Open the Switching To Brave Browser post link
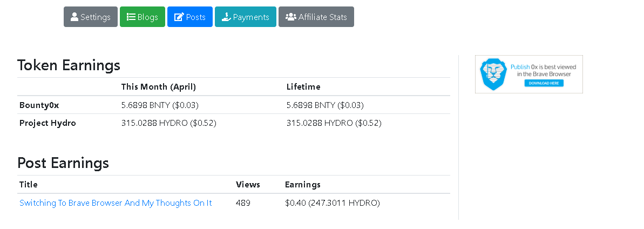The image size is (644, 229). pos(116,203)
